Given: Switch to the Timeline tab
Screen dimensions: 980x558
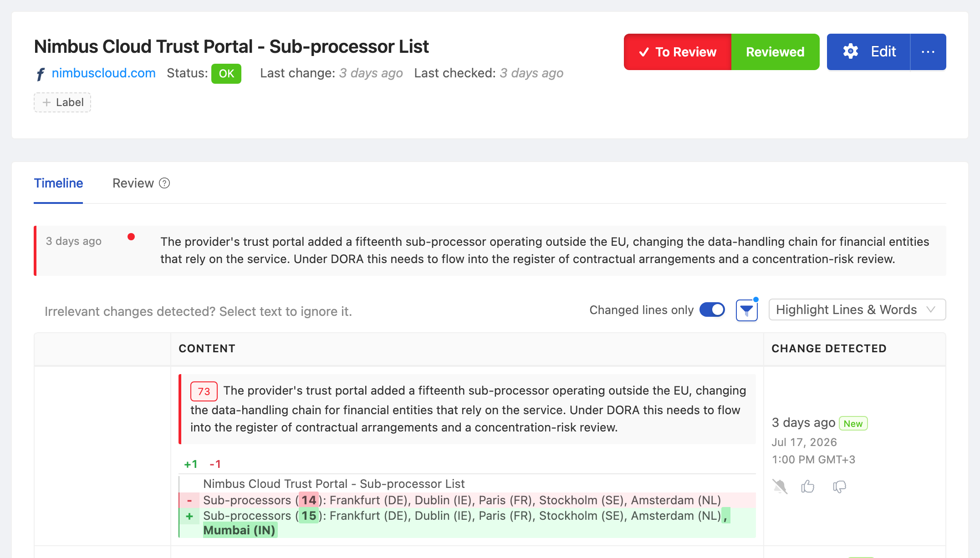Looking at the screenshot, I should pyautogui.click(x=58, y=183).
